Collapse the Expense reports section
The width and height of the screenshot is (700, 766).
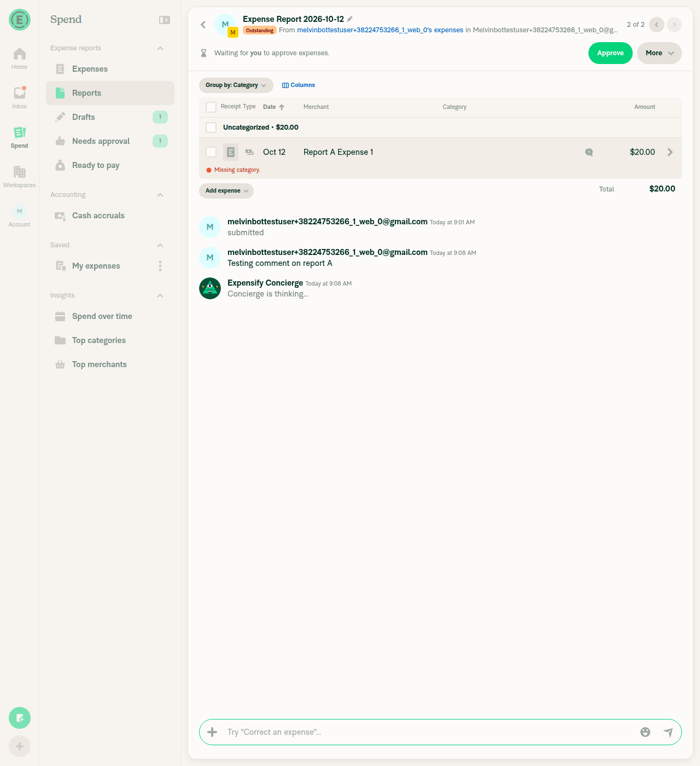(160, 48)
